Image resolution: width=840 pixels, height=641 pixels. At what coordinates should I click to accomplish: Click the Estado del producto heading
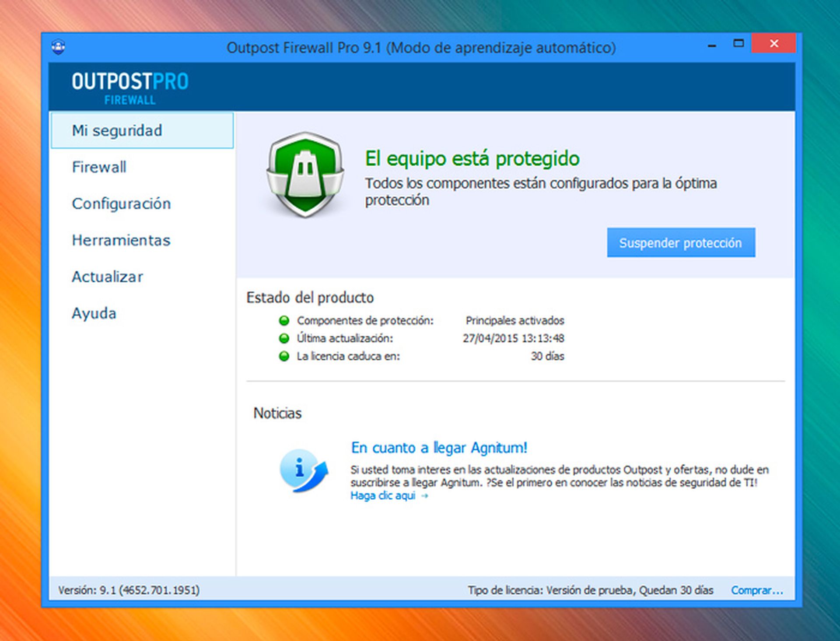pos(310,298)
